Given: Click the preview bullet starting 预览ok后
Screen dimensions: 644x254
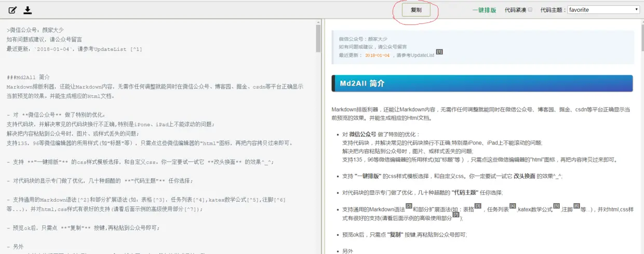Looking at the screenshot, I should click(x=405, y=235).
